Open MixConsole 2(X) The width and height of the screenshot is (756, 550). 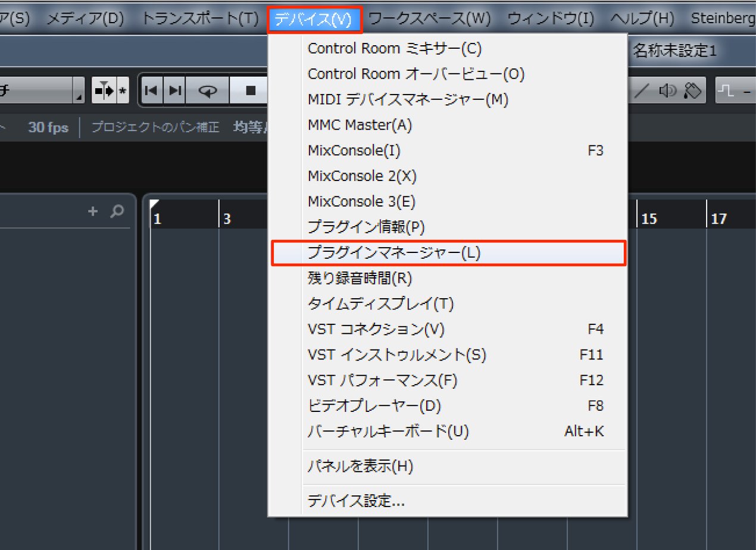tap(448, 176)
